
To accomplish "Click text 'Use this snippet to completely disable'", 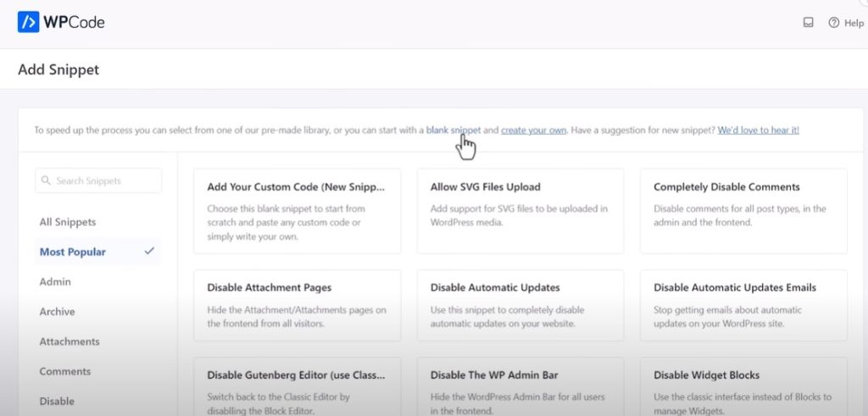I will point(507,310).
